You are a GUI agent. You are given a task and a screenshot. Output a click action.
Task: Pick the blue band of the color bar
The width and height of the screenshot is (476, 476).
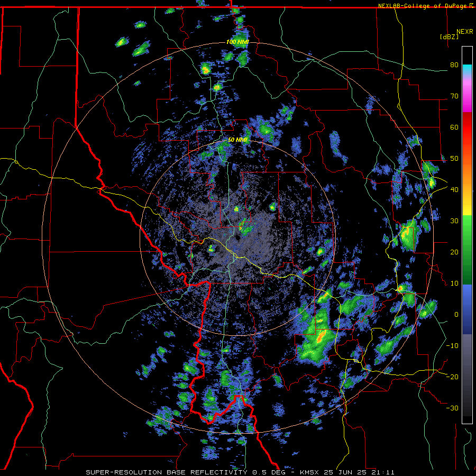click(x=467, y=309)
